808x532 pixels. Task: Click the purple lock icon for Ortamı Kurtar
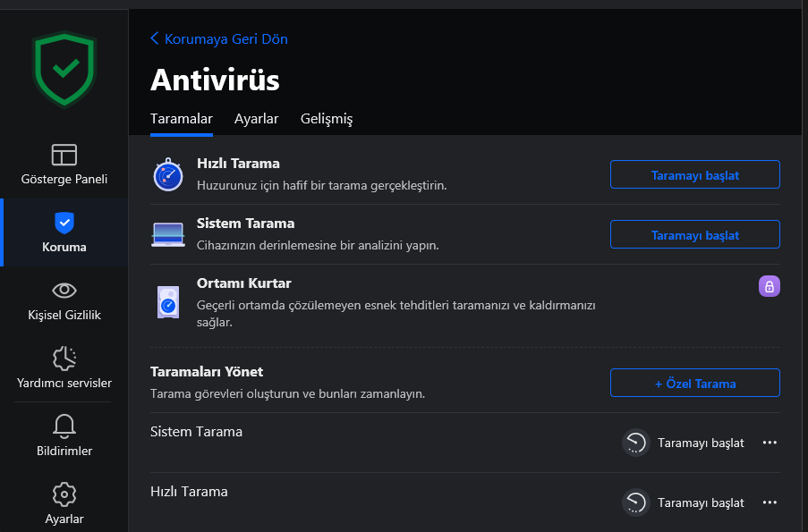(x=769, y=286)
